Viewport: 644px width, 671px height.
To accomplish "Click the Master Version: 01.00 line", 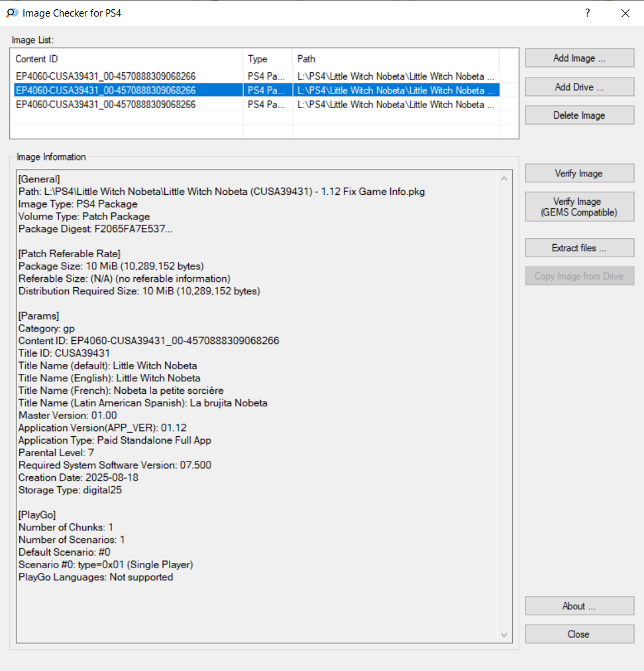I will point(68,415).
